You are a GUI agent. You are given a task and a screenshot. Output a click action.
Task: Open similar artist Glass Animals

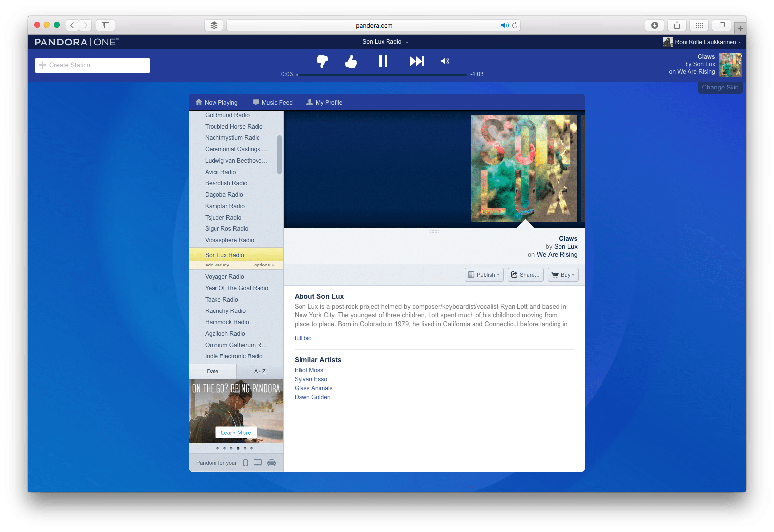tap(313, 388)
